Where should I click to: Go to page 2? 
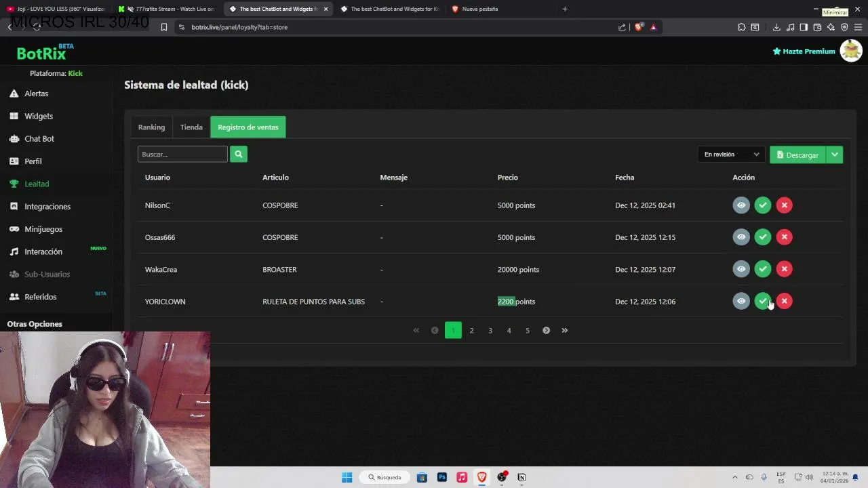(472, 330)
